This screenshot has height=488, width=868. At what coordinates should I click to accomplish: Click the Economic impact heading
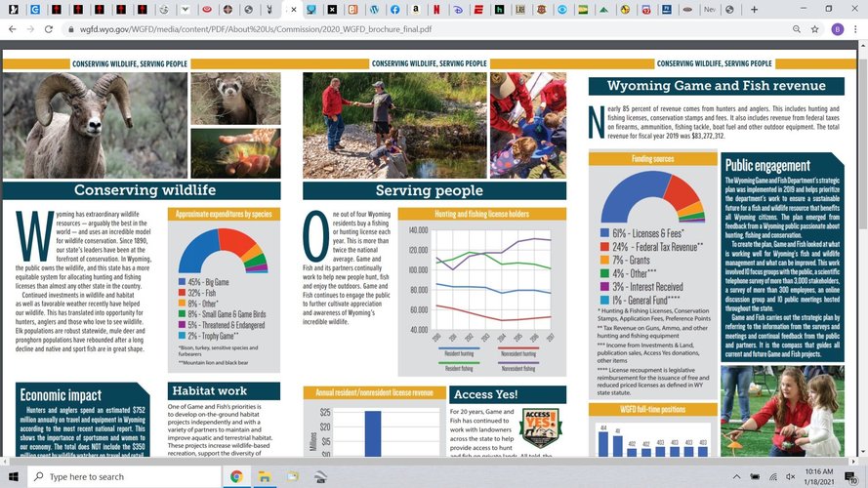coord(61,394)
